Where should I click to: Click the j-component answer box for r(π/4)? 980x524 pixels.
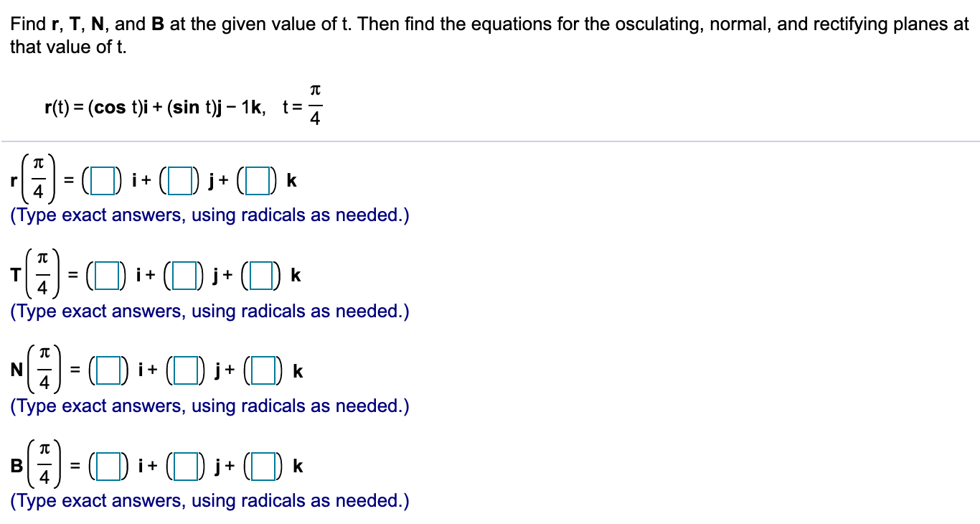179,179
